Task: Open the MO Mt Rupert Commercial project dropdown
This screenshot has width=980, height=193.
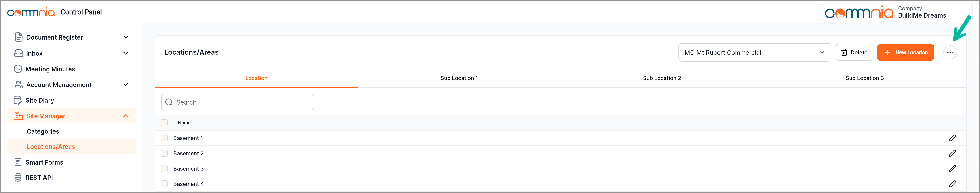Action: (x=754, y=53)
